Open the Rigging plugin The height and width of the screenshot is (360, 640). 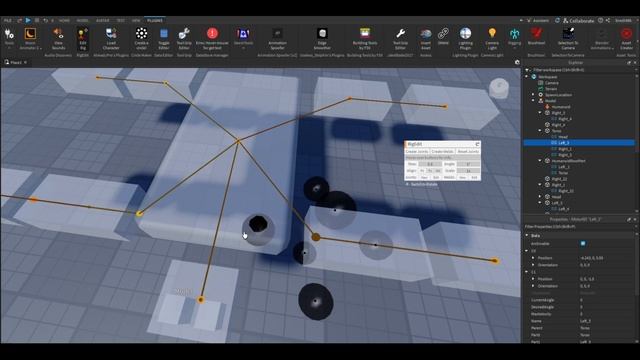click(515, 38)
